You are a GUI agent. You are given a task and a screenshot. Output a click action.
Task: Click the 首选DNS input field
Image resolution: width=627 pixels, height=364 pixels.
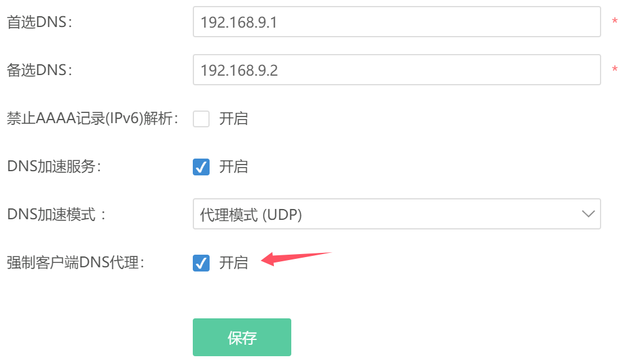396,22
